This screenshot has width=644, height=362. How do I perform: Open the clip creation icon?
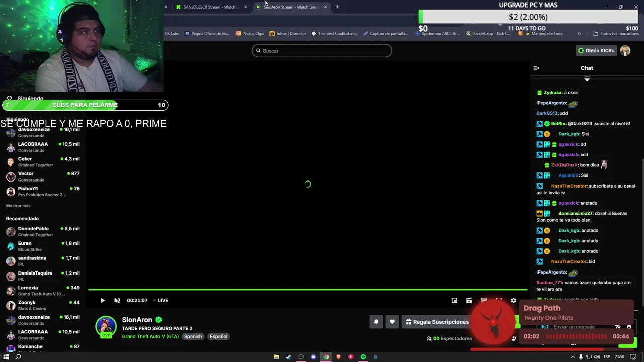[469, 300]
